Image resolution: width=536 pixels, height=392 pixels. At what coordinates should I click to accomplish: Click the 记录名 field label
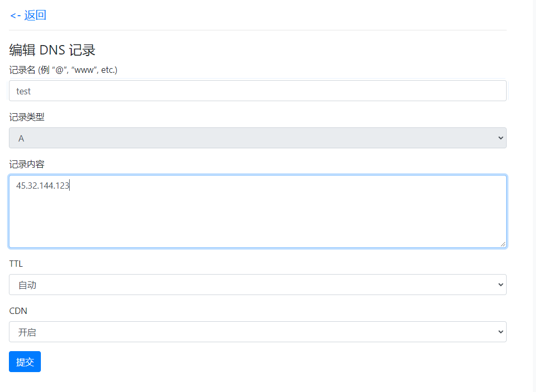click(63, 70)
